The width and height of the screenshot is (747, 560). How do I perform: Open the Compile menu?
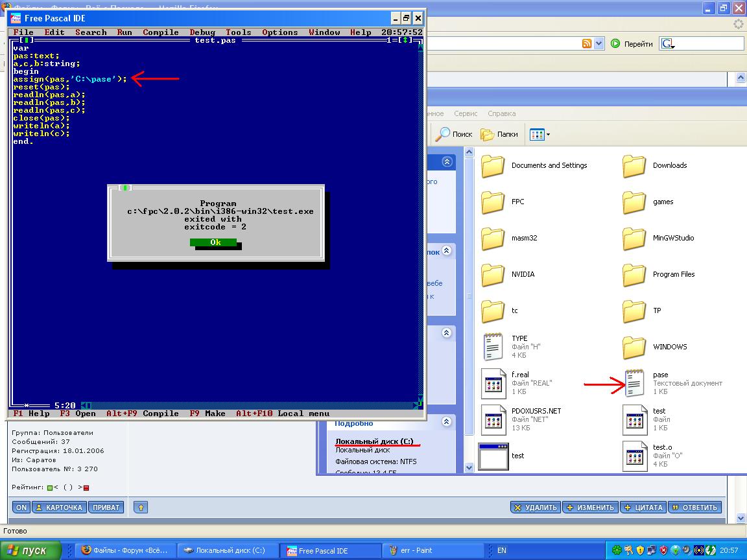(x=160, y=32)
